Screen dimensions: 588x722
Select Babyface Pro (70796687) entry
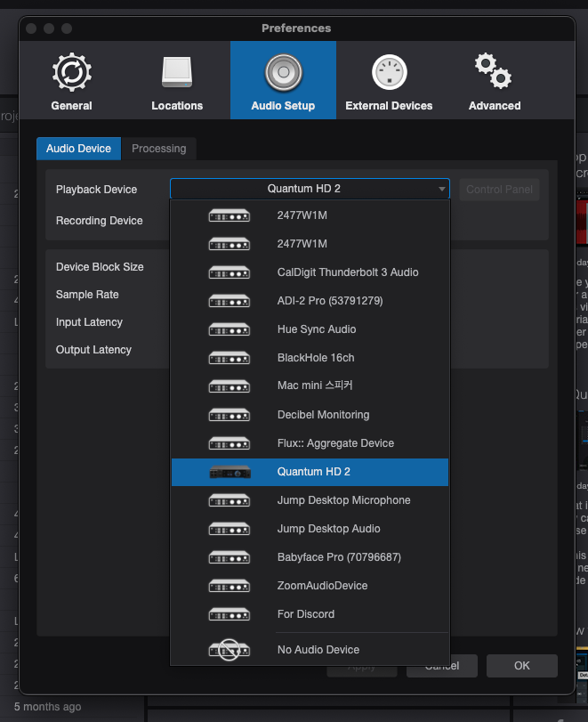point(310,557)
